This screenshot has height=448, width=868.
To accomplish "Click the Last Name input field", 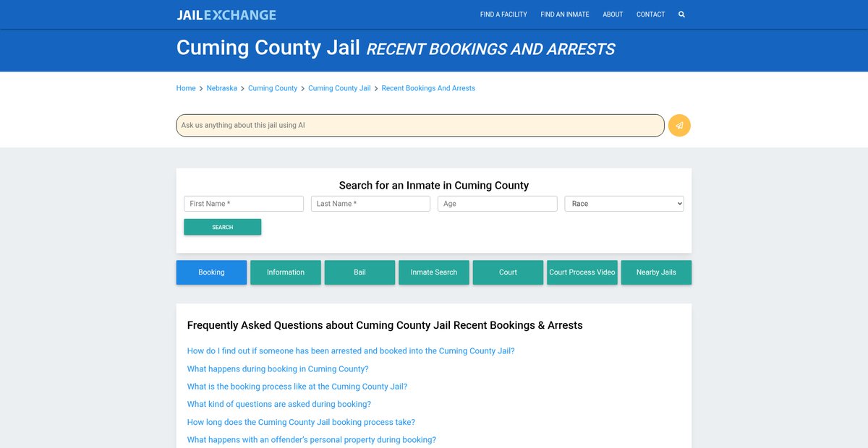I will (370, 204).
